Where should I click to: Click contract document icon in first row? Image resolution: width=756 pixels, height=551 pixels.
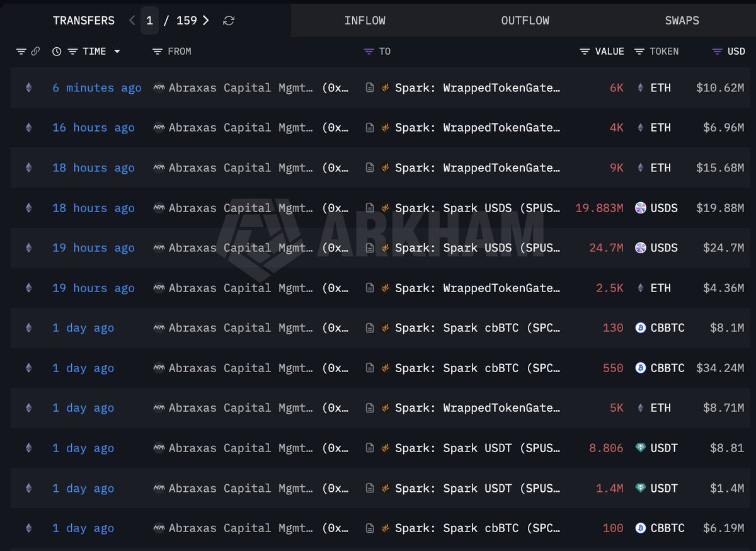(370, 88)
